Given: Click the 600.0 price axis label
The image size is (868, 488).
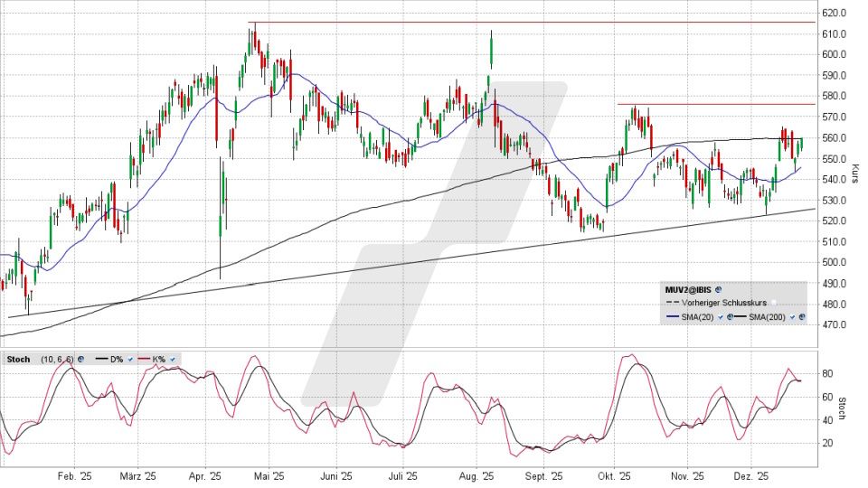Looking at the screenshot, I should point(834,54).
